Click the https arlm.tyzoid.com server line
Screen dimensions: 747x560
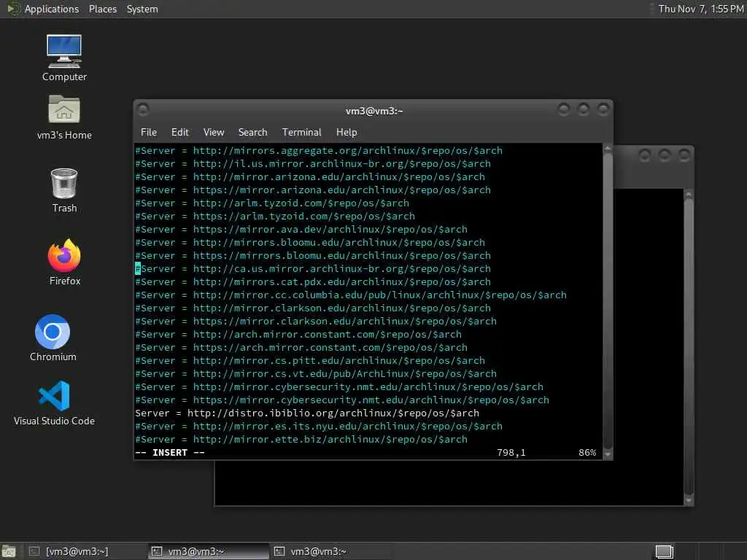coord(275,216)
